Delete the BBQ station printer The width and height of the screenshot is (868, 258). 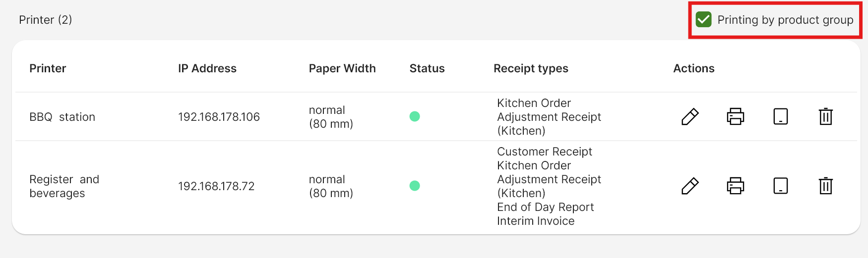click(x=826, y=117)
